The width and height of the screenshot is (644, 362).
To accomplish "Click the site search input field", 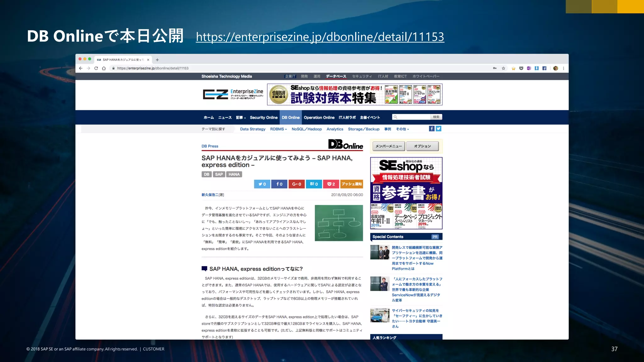I will click(x=411, y=117).
